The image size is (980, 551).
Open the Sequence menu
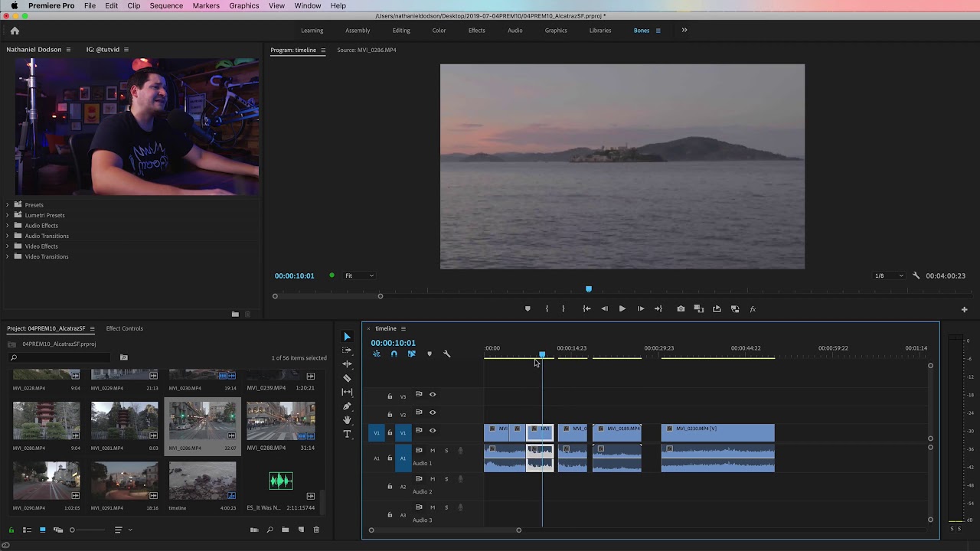(x=166, y=5)
